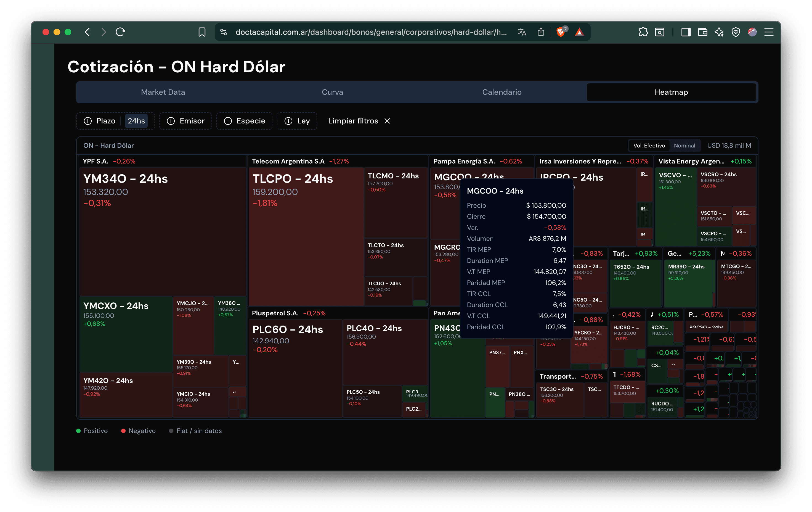Click the green Positivo legend dot

tap(79, 431)
